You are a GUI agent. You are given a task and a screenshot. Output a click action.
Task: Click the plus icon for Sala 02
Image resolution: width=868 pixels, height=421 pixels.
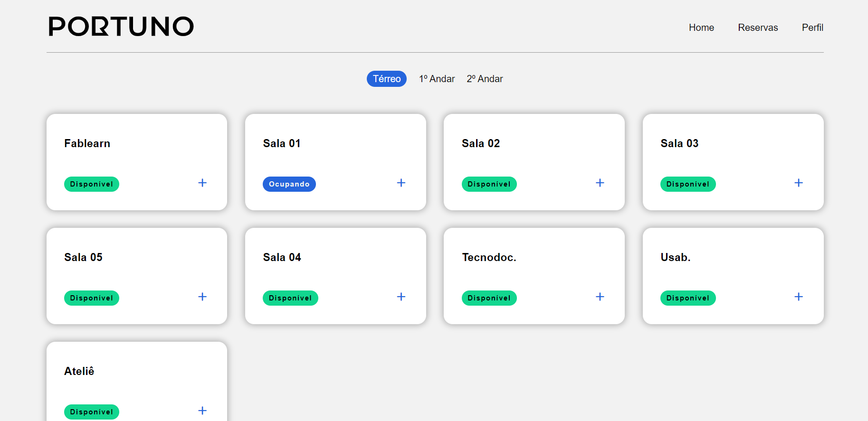(x=600, y=183)
